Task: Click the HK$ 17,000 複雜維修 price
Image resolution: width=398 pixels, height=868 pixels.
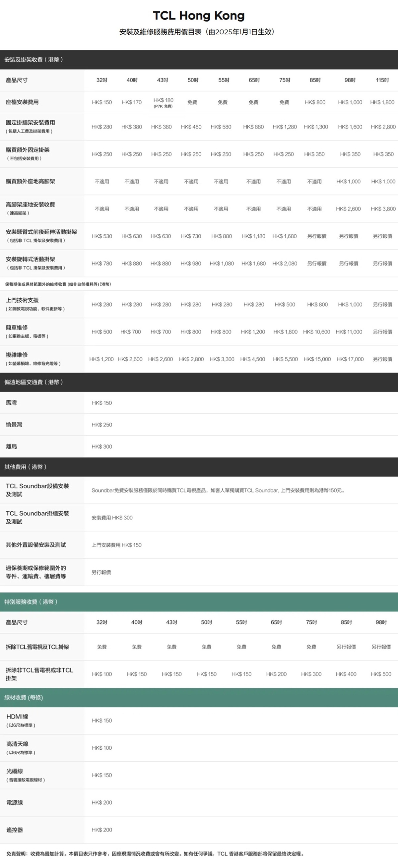Action: (350, 359)
